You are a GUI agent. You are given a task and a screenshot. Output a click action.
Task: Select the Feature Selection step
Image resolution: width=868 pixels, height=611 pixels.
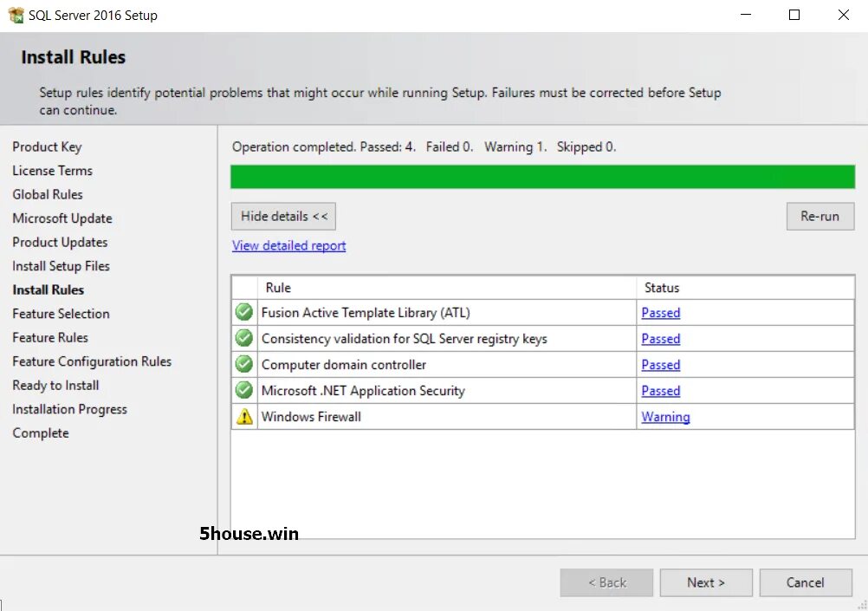pos(61,314)
